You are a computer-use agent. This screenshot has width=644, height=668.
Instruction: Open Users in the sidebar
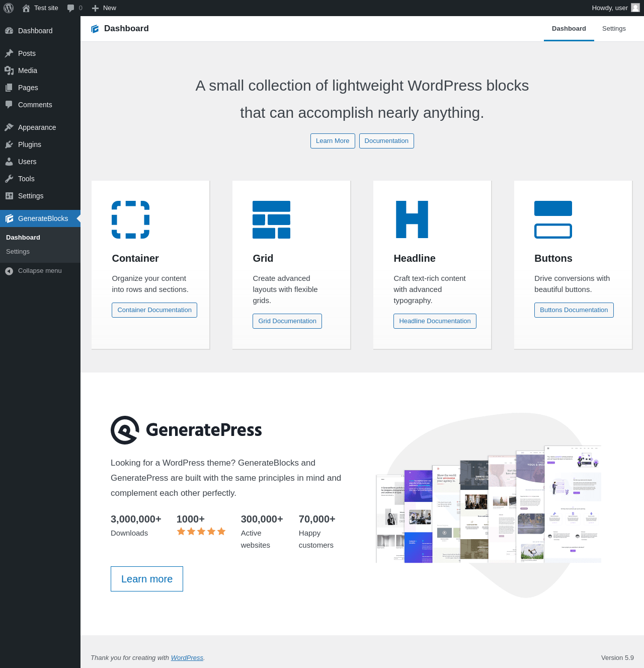(40, 162)
